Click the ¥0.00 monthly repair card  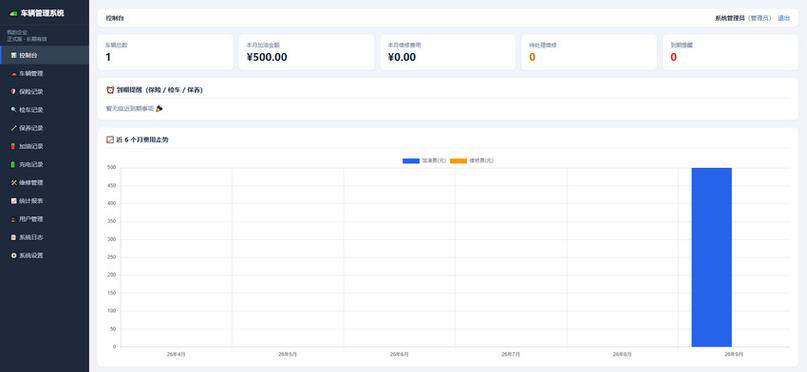click(448, 52)
